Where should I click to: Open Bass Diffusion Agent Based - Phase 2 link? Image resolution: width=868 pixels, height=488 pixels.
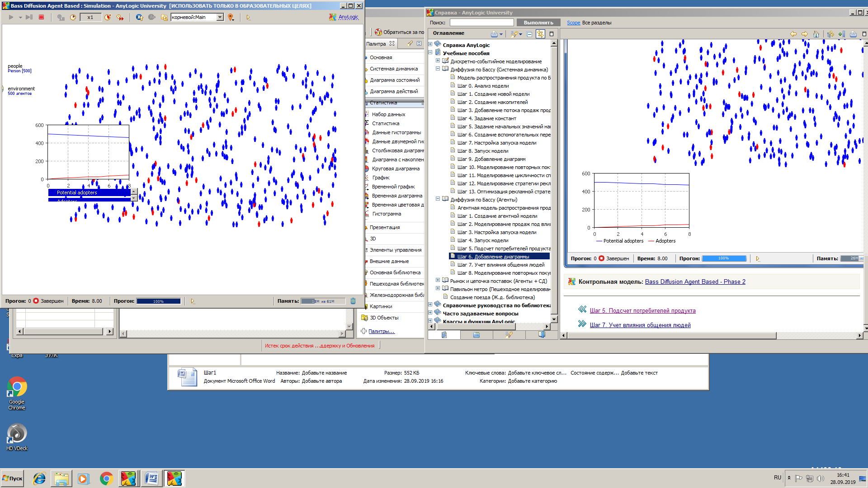(695, 282)
